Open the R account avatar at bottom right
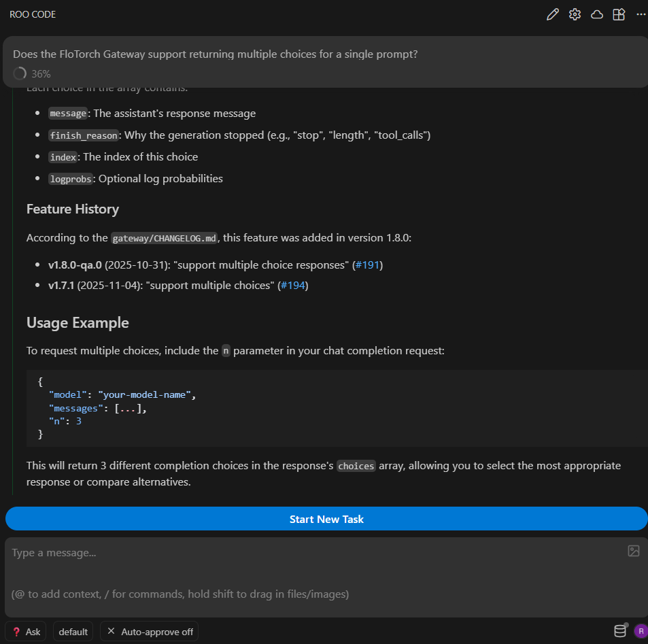This screenshot has width=648, height=644. [x=640, y=631]
